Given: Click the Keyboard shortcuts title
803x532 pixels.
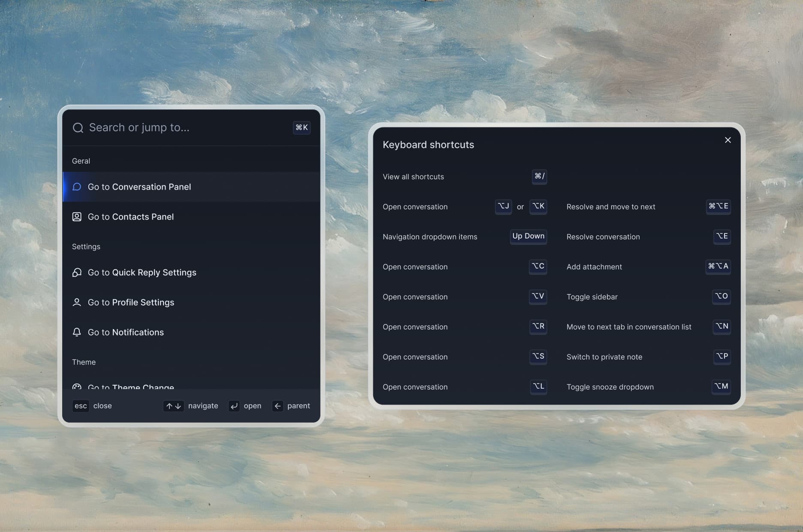Looking at the screenshot, I should (x=429, y=145).
